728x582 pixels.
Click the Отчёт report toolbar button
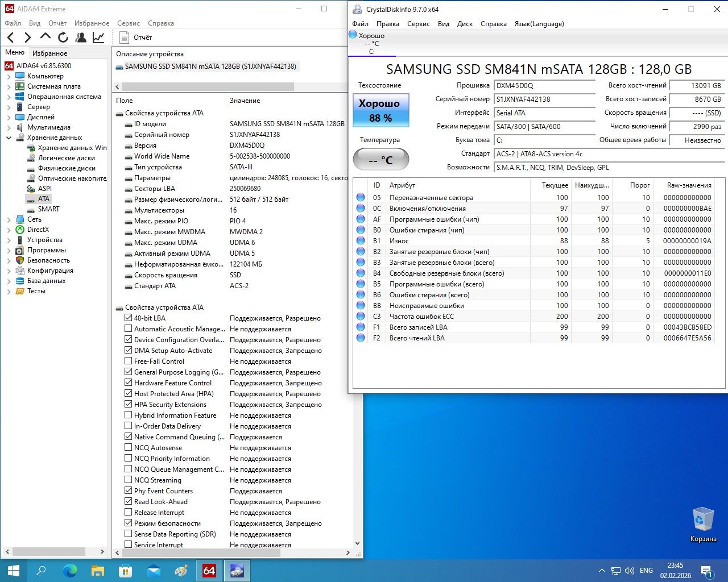point(136,38)
